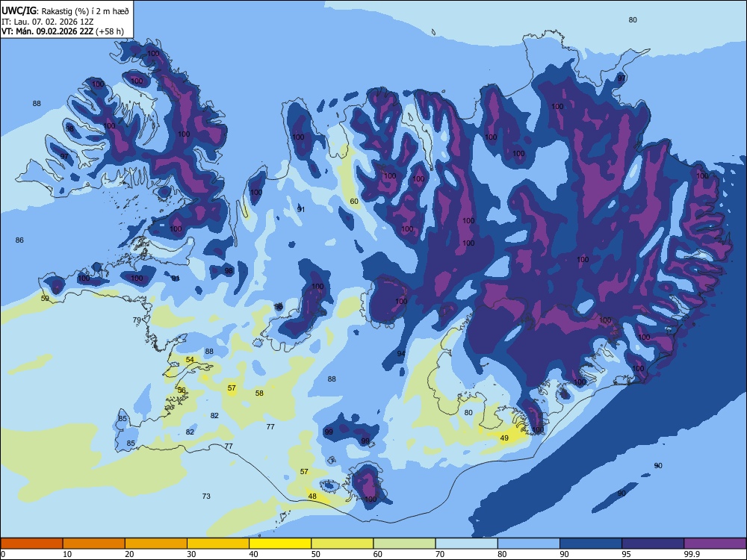747x560 pixels.
Task: Select the '56' humidity label on the map
Action: click(x=182, y=390)
